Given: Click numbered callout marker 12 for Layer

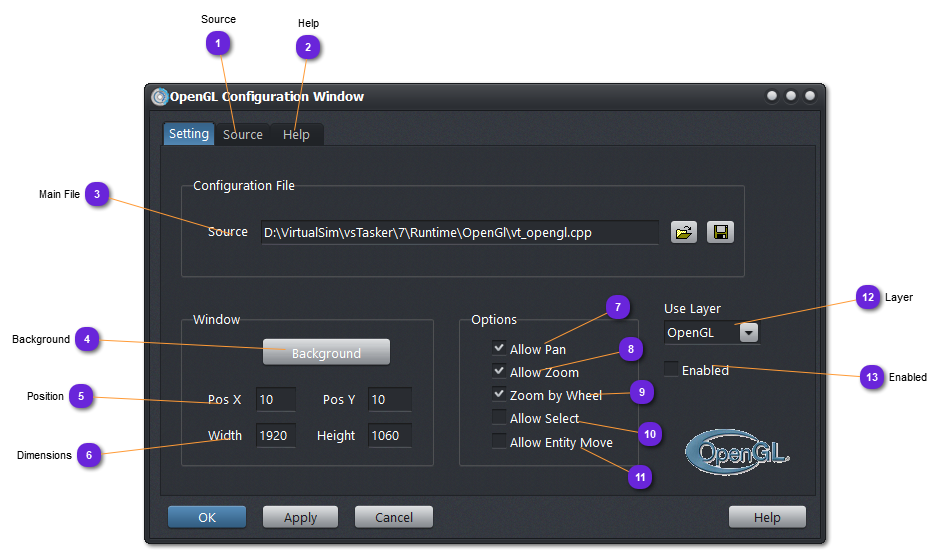Looking at the screenshot, I should (x=868, y=297).
